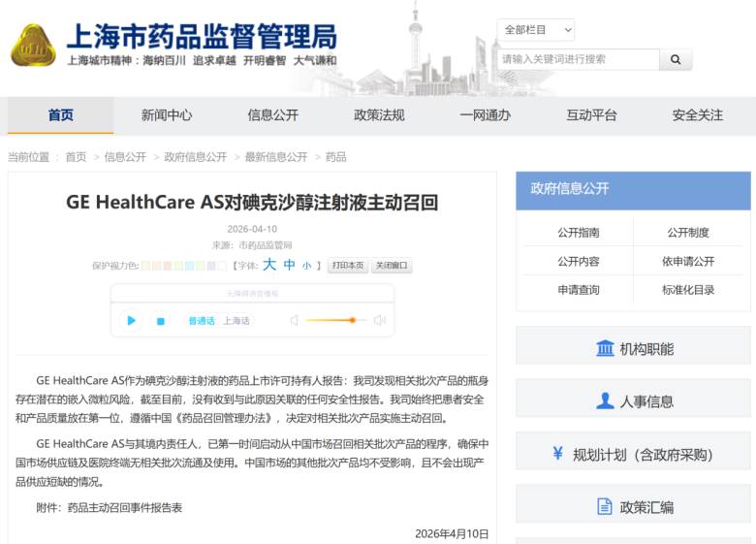The width and height of the screenshot is (756, 544).
Task: Click the 关闭窗口 button
Action: 392,266
